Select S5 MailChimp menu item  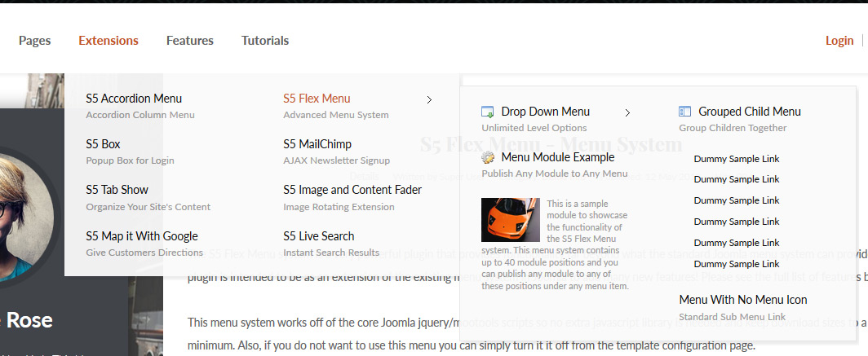point(317,144)
